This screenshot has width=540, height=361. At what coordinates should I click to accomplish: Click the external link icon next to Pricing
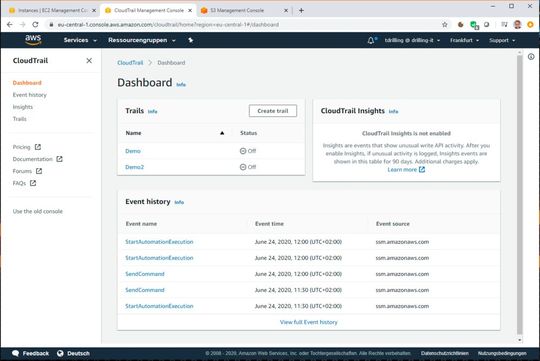point(38,147)
